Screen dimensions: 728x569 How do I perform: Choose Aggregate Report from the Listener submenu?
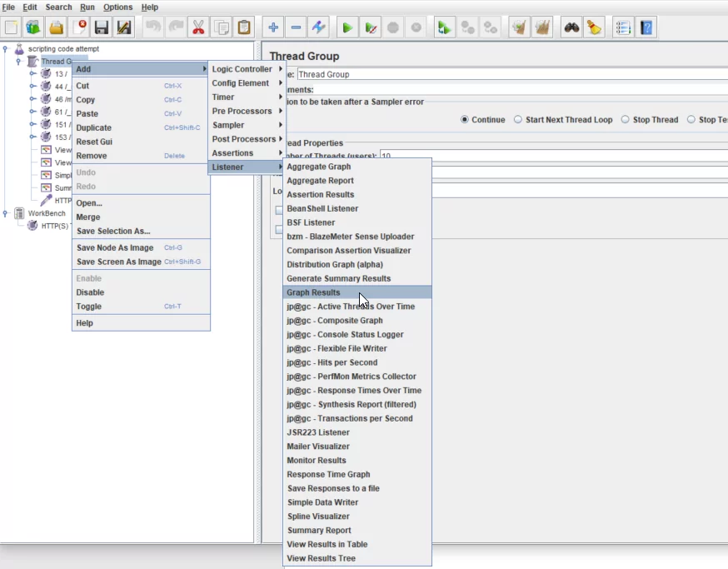coord(357,180)
